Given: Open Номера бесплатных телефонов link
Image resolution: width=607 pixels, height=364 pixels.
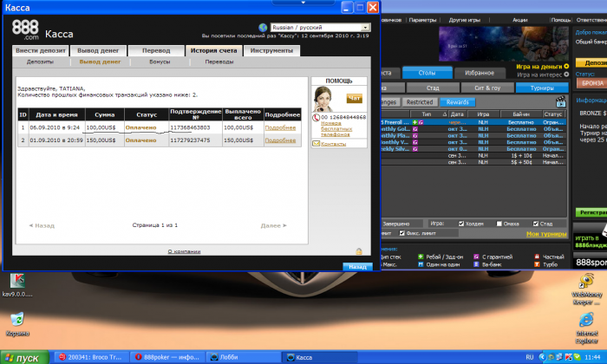Looking at the screenshot, I should point(336,129).
